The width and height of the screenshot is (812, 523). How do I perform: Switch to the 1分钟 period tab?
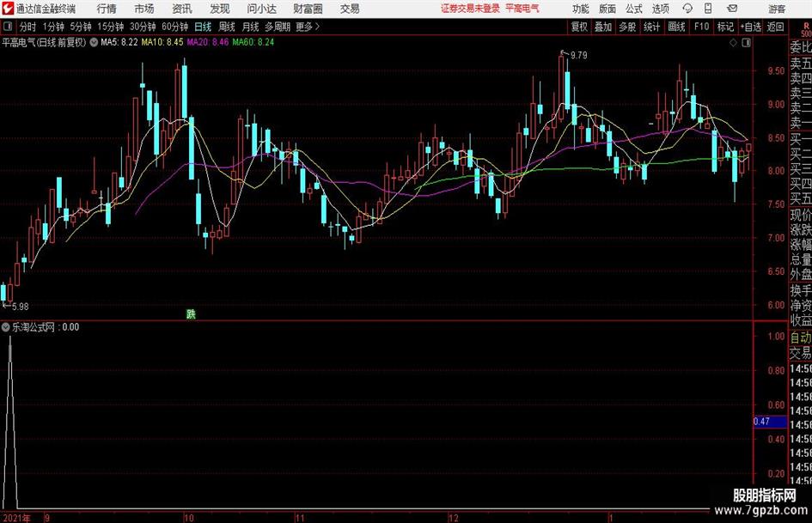(53, 27)
